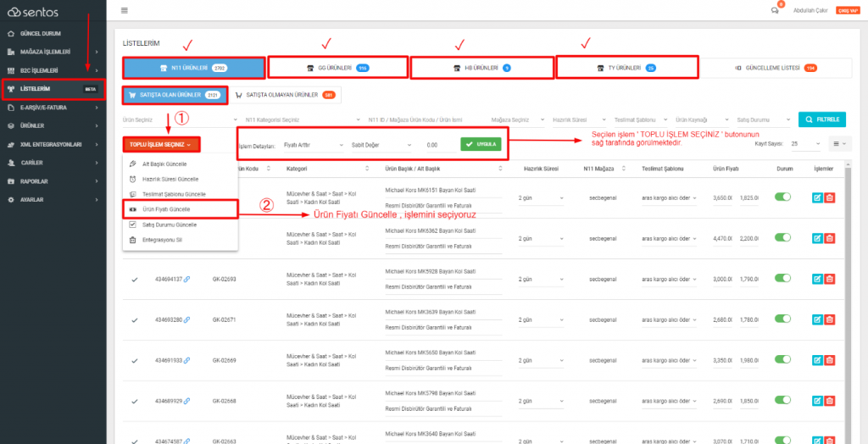
Task: Click the green Uygula button
Action: click(x=480, y=144)
